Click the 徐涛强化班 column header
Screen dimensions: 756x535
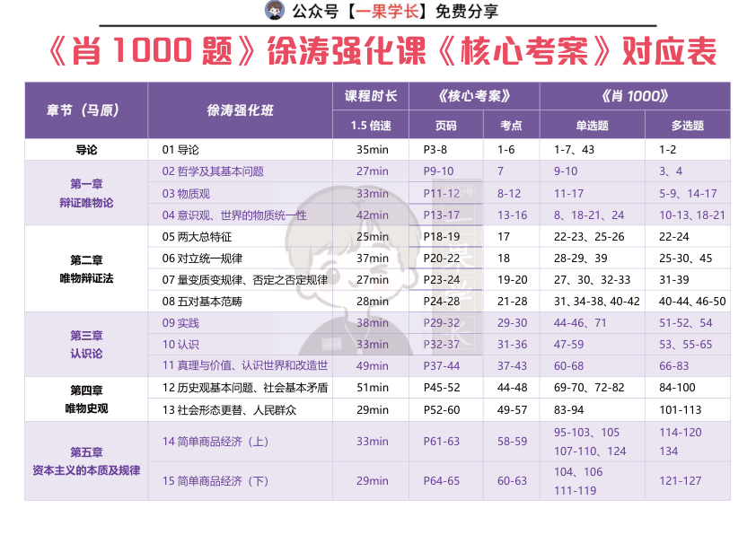tap(240, 110)
